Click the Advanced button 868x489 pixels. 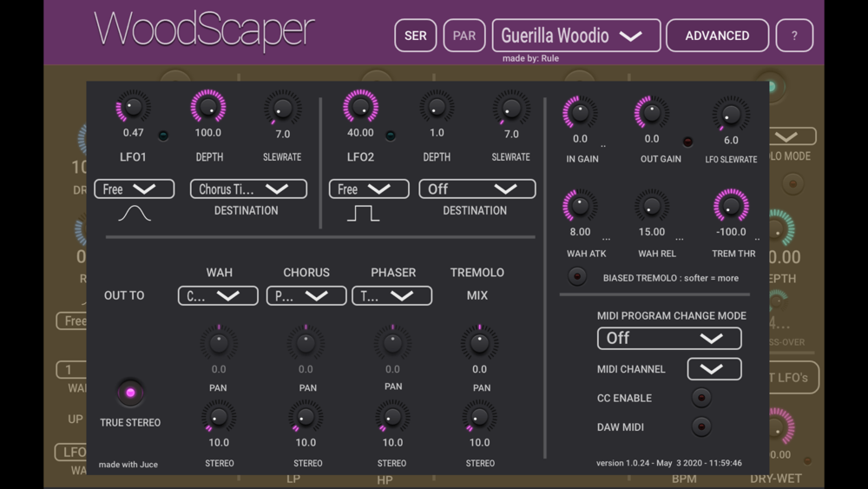[x=717, y=36]
